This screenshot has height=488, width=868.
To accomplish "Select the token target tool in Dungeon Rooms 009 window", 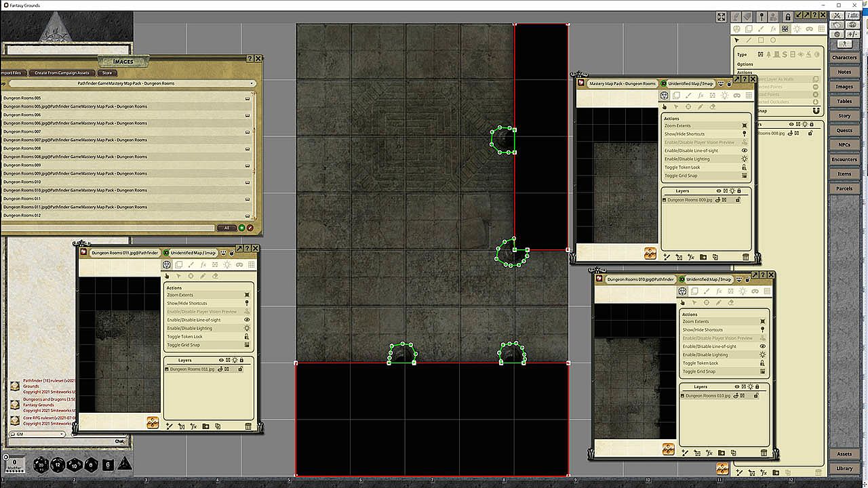I will tap(688, 106).
